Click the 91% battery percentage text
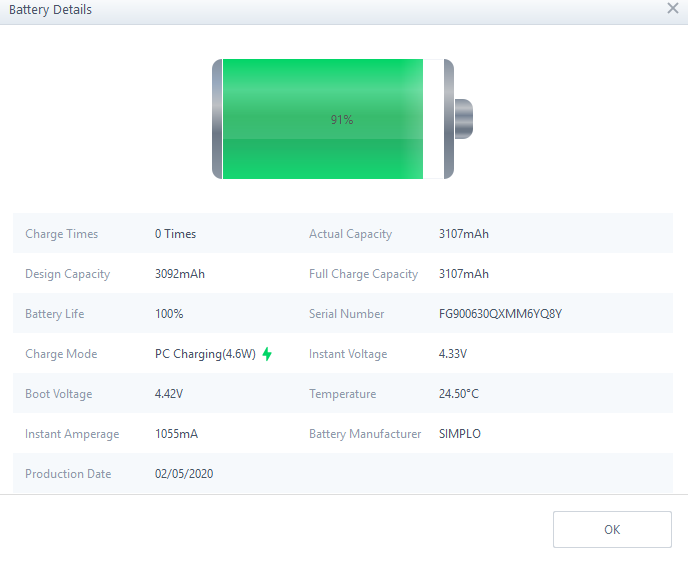 [342, 119]
